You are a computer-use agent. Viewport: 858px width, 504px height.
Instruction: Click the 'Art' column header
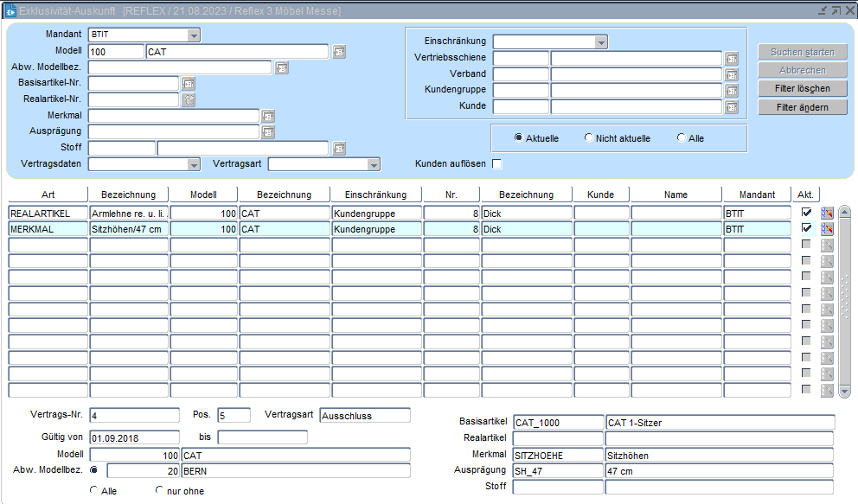[x=48, y=195]
